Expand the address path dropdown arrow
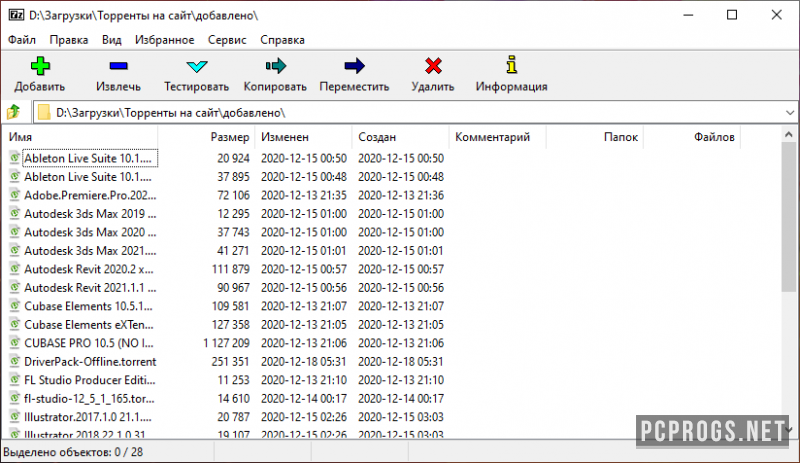This screenshot has width=800, height=463. (790, 112)
